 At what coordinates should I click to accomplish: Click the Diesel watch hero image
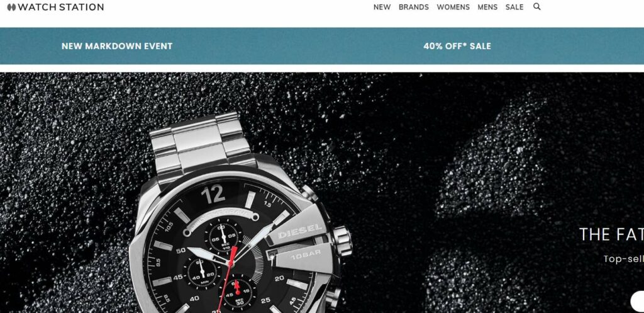[x=241, y=213]
